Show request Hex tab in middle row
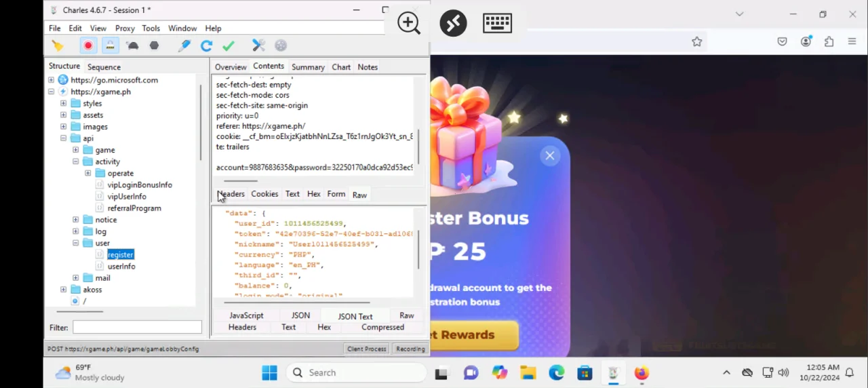The height and width of the screenshot is (388, 868). [x=313, y=194]
